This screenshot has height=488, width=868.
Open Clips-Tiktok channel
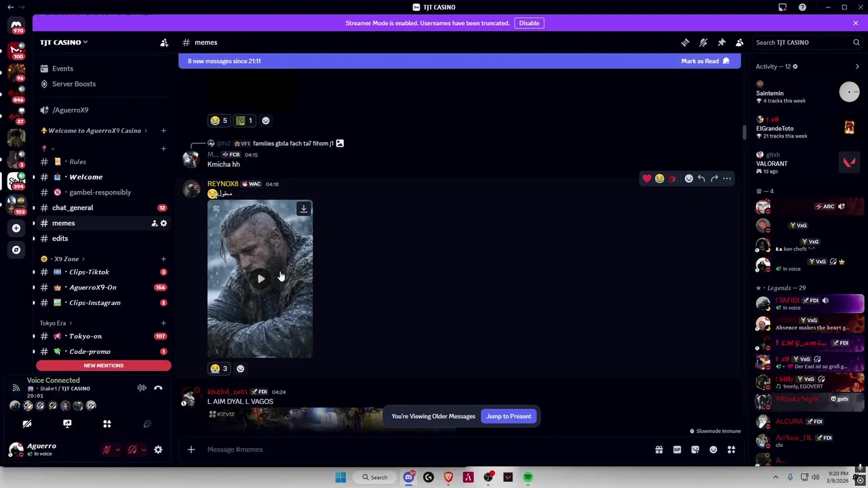pyautogui.click(x=89, y=272)
